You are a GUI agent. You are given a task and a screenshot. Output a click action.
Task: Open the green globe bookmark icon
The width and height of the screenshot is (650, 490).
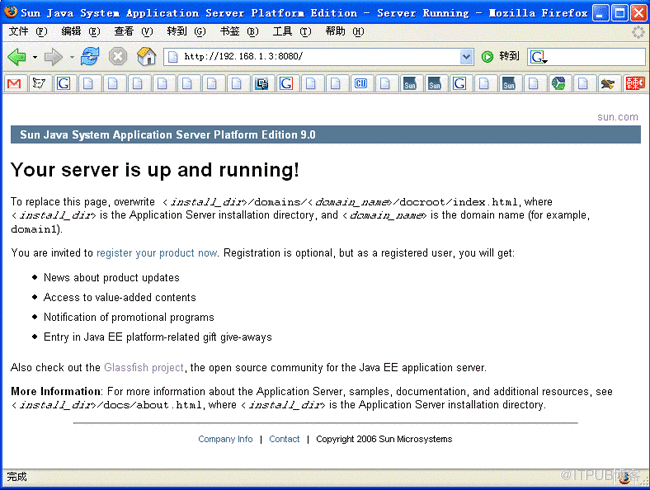tap(558, 84)
